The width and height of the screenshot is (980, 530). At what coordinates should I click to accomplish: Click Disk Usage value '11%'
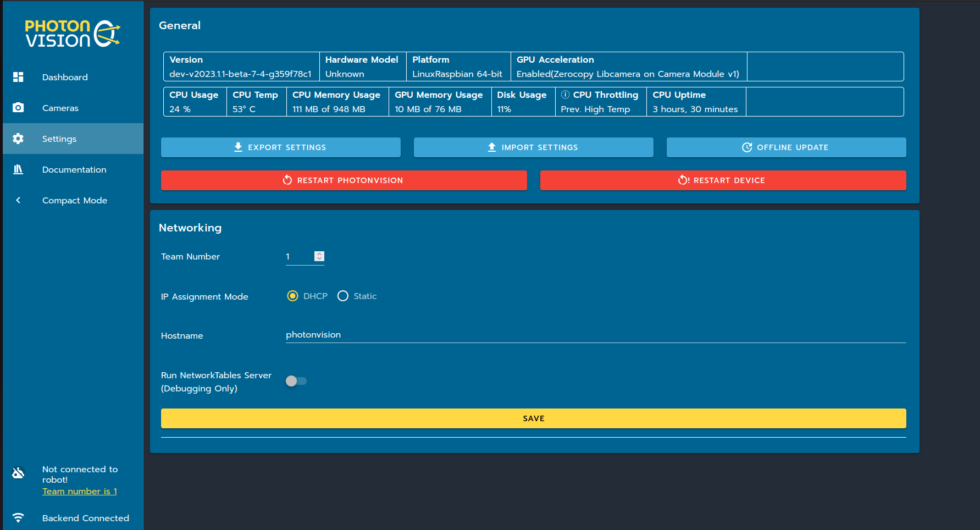(504, 109)
